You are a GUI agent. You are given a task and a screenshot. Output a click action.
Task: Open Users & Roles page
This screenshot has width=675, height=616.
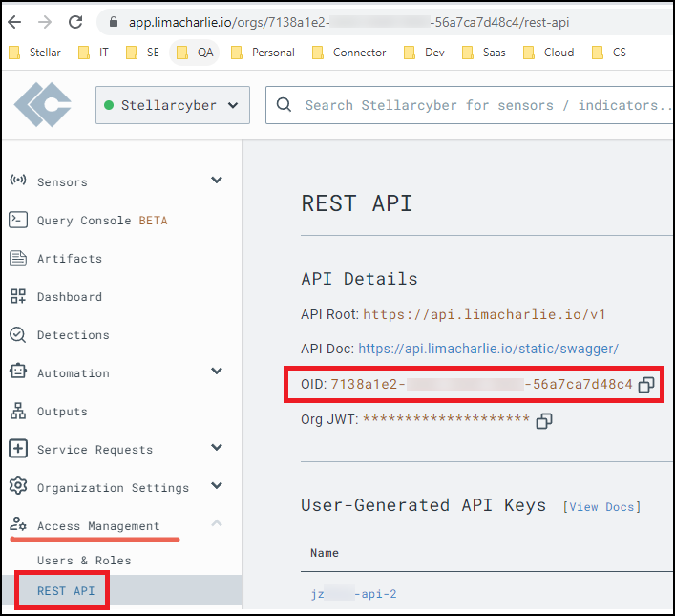84,560
